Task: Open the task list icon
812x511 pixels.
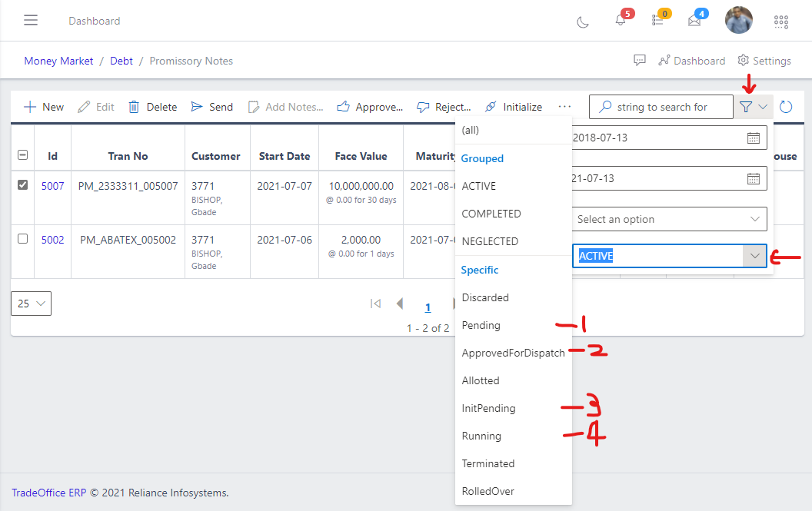Action: coord(657,21)
